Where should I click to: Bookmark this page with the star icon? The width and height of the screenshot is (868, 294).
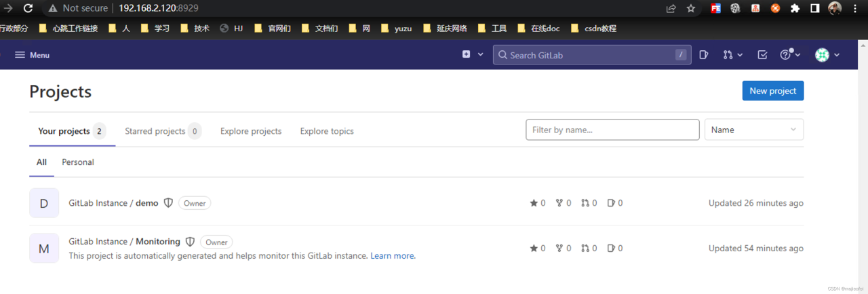[x=691, y=8]
